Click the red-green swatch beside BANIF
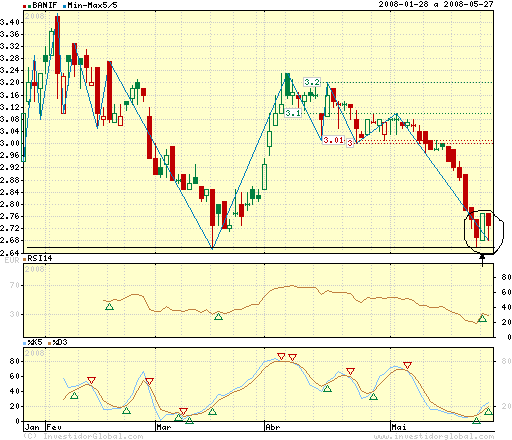 coord(27,6)
